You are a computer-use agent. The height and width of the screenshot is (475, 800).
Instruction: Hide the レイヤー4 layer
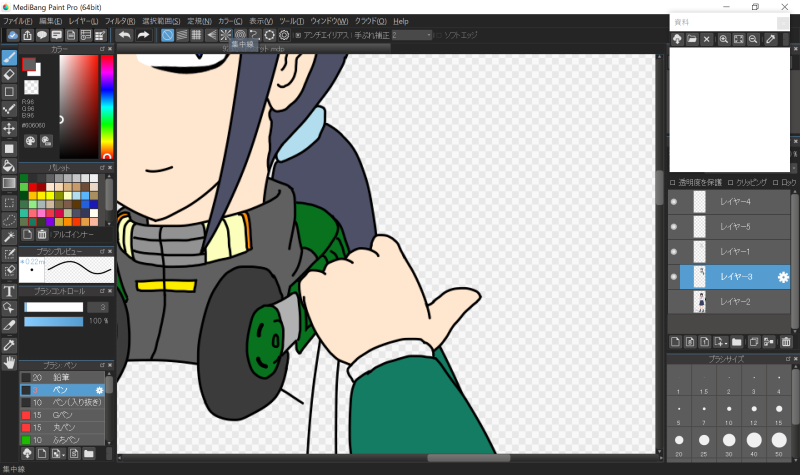[673, 202]
